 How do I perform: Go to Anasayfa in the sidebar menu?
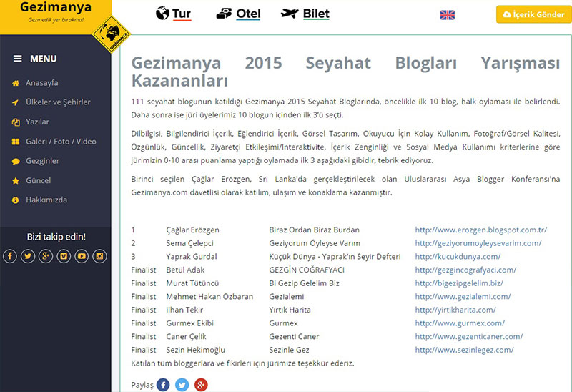tap(41, 83)
